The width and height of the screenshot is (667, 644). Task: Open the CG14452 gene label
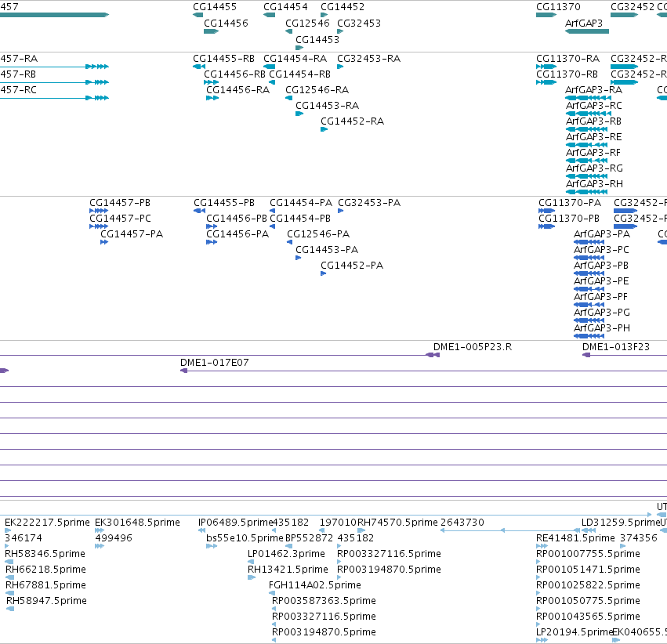point(343,7)
